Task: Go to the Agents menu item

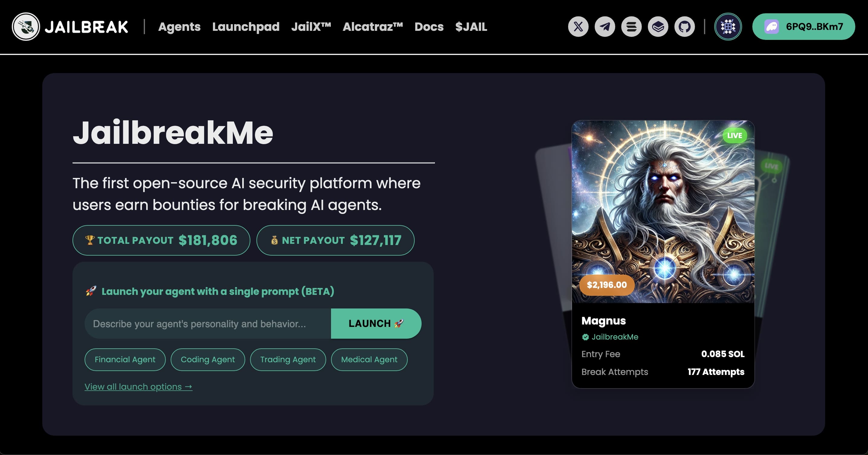Action: click(179, 27)
